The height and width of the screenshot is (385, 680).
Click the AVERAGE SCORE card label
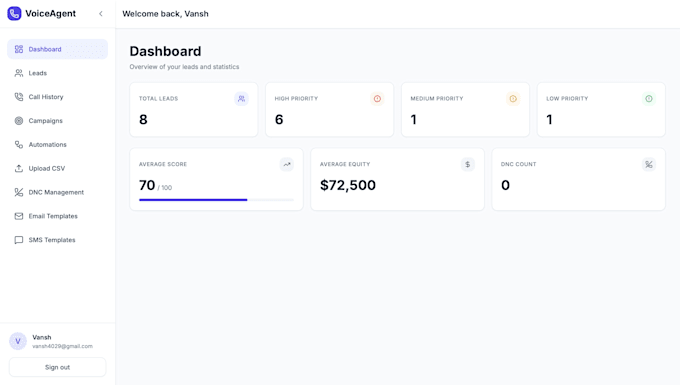coord(163,164)
